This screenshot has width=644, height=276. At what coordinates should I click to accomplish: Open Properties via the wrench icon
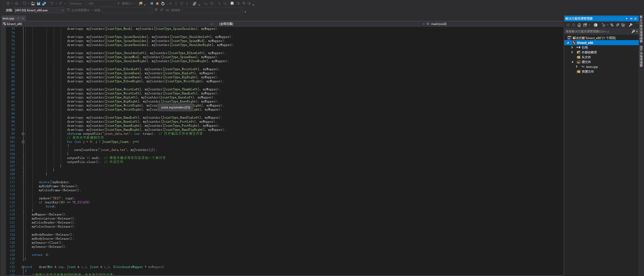coord(631,25)
